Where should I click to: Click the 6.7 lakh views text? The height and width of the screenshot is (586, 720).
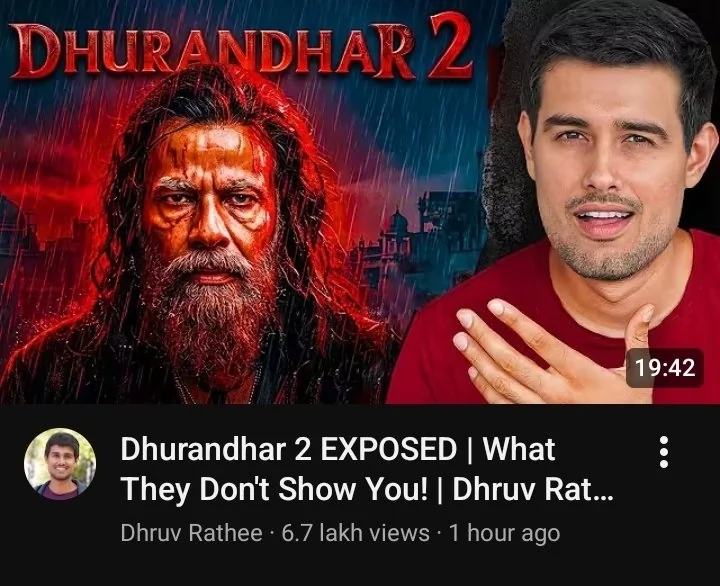click(355, 533)
